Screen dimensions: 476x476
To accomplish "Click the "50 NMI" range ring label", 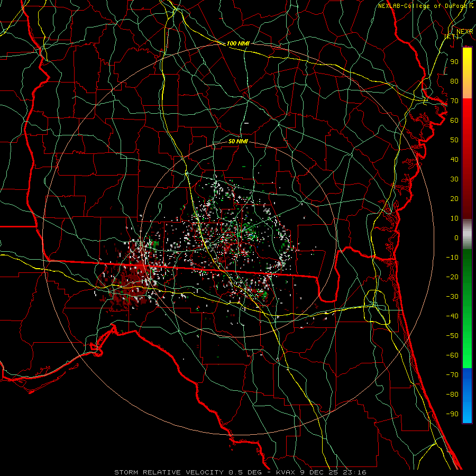I will [238, 141].
